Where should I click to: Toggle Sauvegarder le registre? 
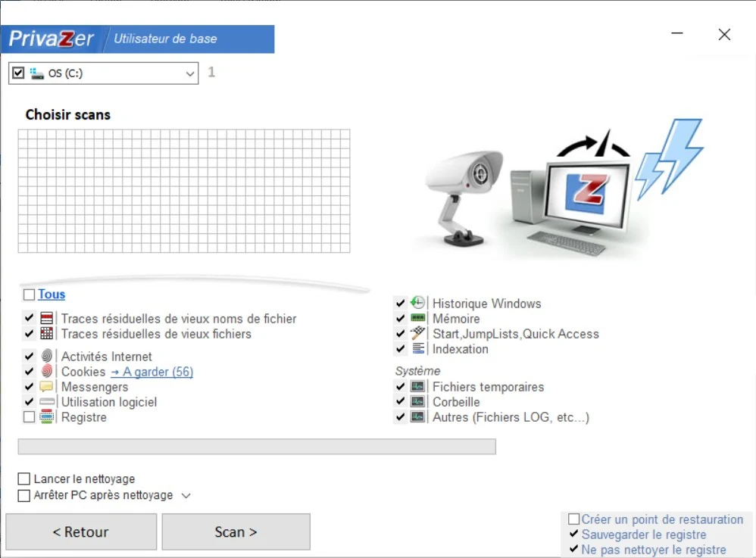tap(573, 534)
